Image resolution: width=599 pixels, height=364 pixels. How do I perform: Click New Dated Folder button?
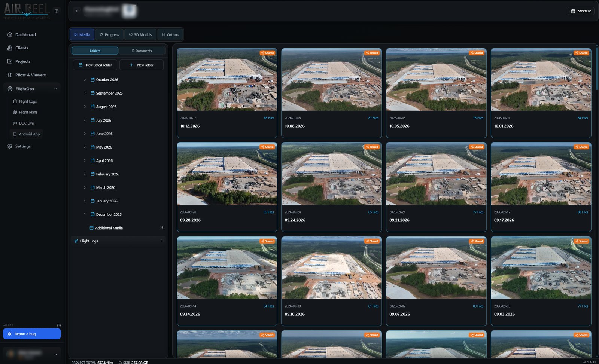point(95,65)
